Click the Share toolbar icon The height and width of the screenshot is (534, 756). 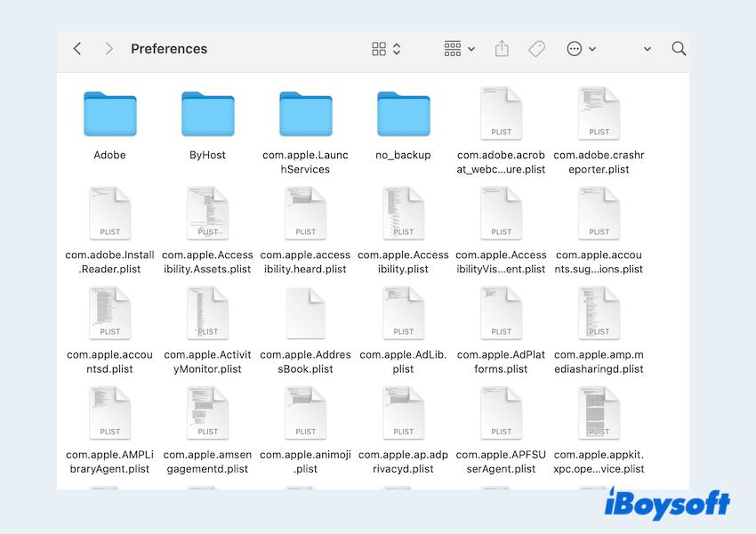coord(502,49)
